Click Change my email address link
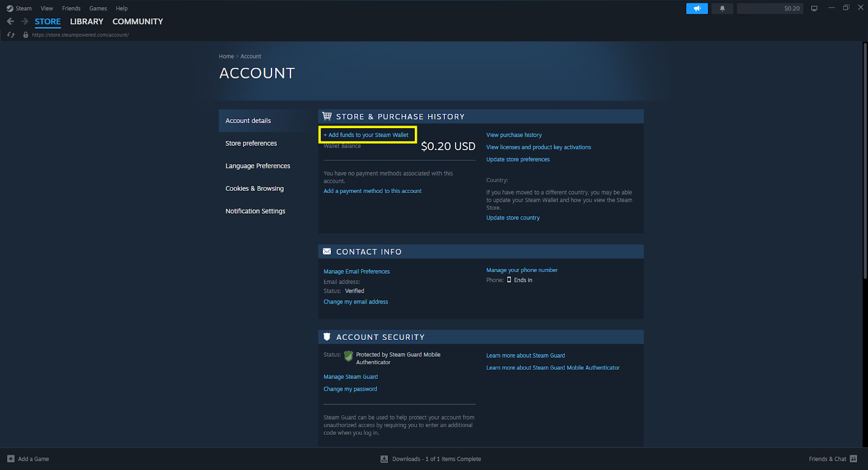Screen dimensions: 868x470 pos(356,302)
